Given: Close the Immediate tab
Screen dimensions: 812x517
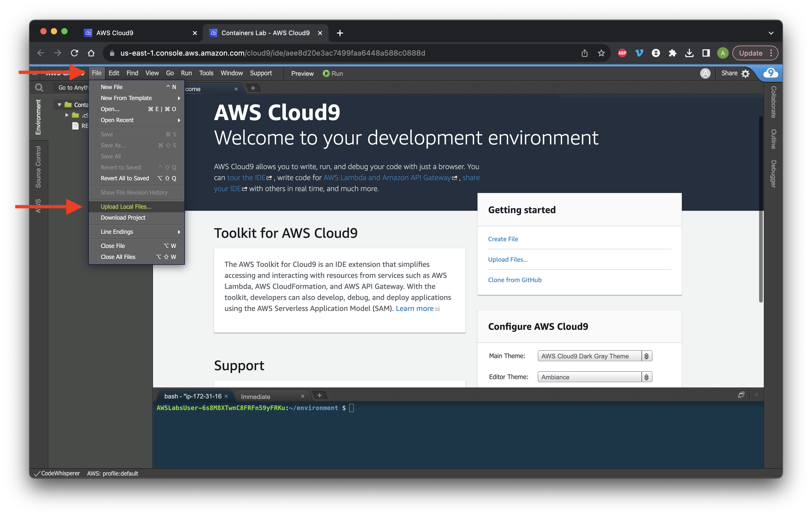Looking at the screenshot, I should [x=303, y=396].
